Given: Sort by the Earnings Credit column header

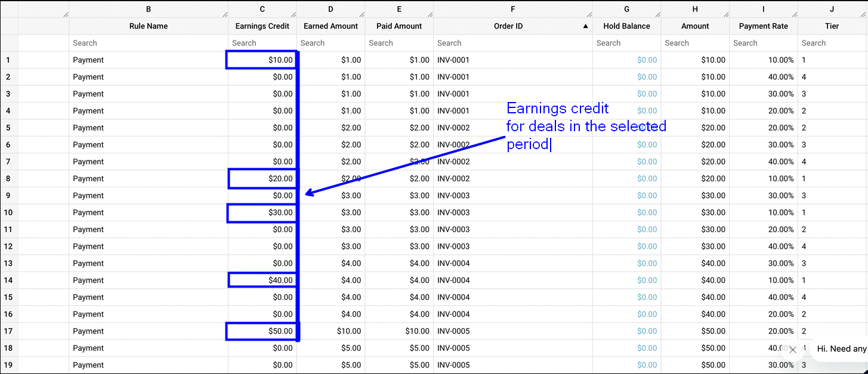Looking at the screenshot, I should (262, 26).
